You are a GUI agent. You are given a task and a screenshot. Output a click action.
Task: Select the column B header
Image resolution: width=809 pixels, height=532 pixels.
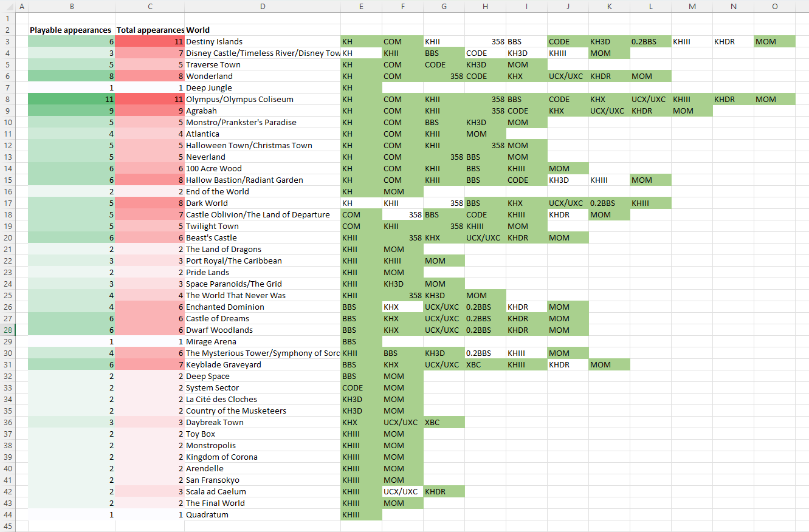click(x=72, y=6)
